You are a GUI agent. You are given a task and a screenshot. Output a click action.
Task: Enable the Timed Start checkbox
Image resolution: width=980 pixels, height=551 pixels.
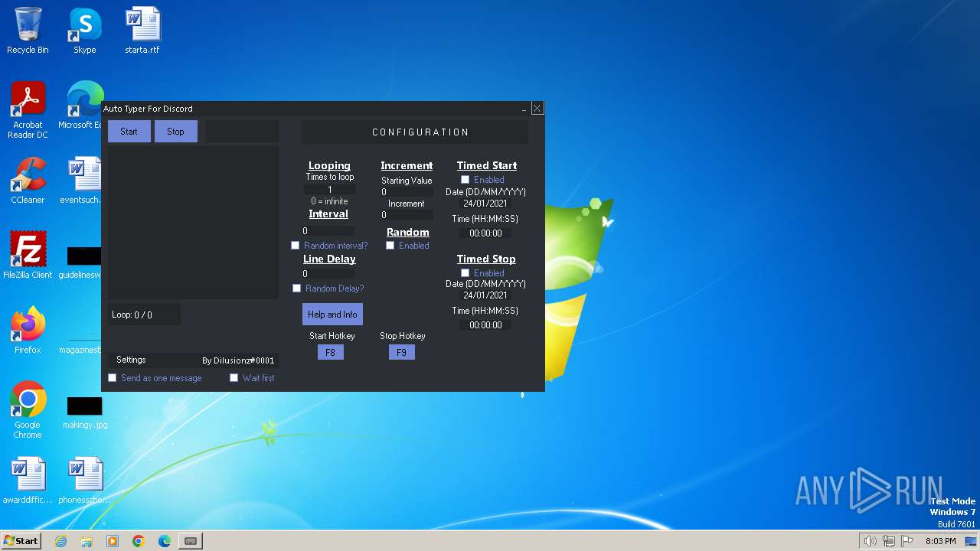tap(465, 180)
